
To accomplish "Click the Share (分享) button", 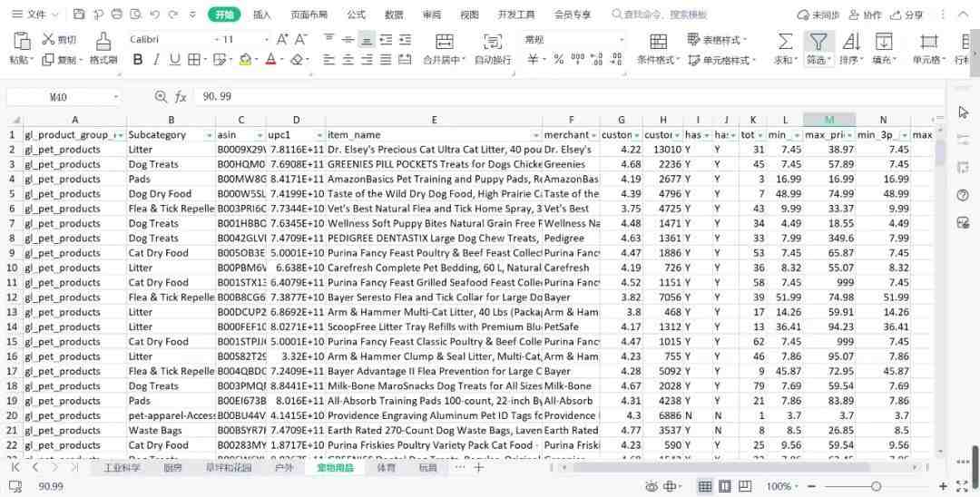I will click(x=906, y=15).
